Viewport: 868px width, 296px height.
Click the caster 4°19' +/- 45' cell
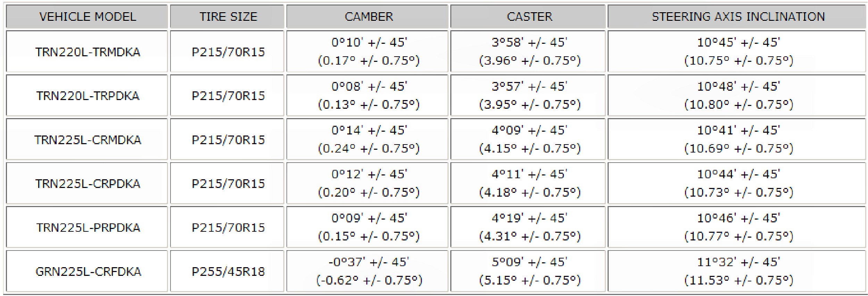pyautogui.click(x=529, y=227)
